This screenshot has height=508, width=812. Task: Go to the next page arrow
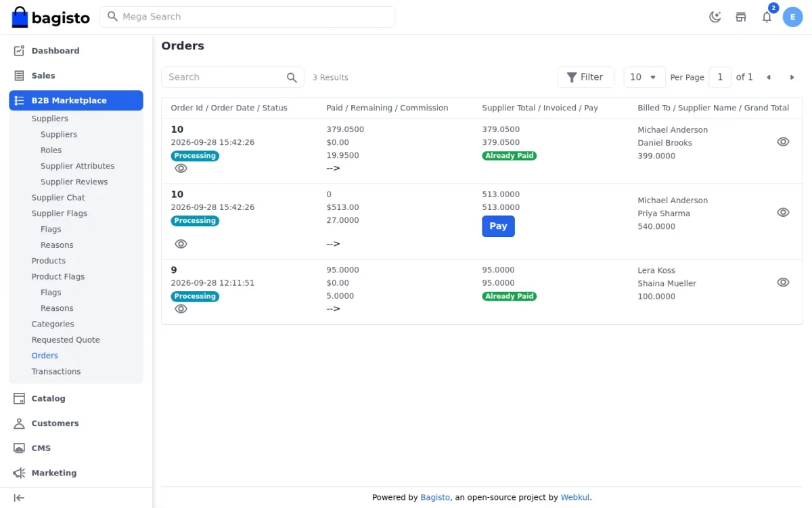coord(792,77)
